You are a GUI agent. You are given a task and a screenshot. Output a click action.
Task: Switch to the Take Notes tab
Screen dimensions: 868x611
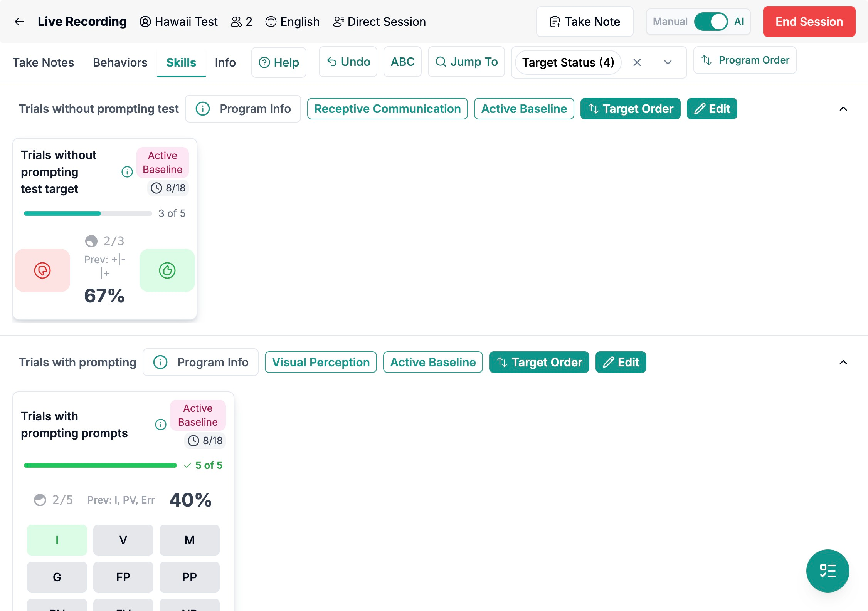coord(43,62)
